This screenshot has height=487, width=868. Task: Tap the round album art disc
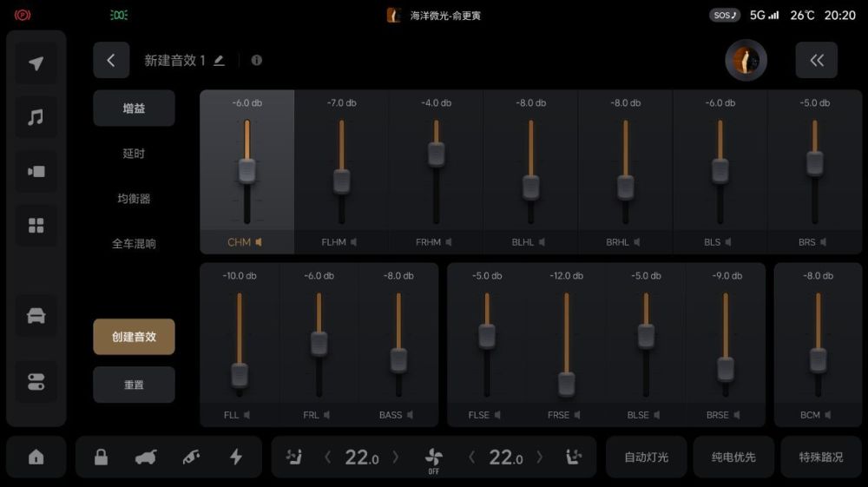pos(746,60)
